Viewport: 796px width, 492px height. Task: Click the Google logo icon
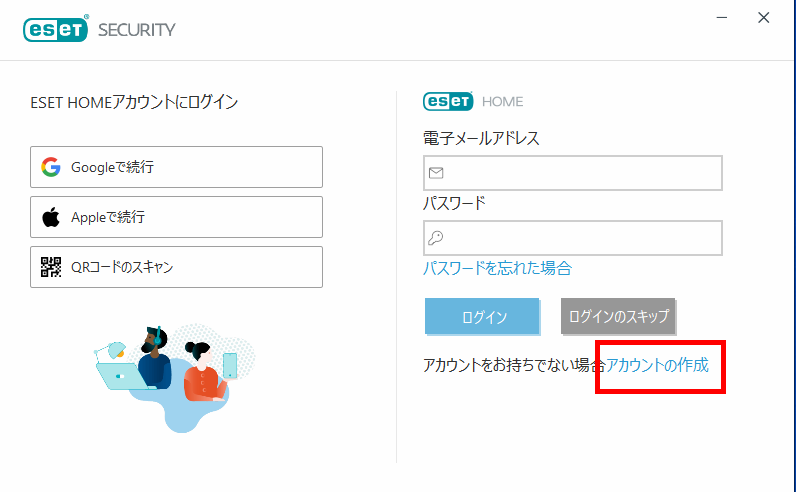51,167
